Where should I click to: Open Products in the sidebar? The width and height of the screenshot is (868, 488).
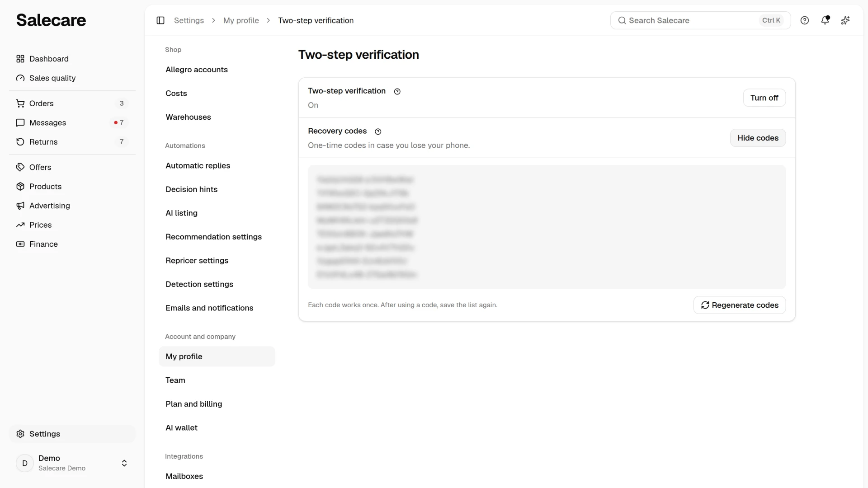pyautogui.click(x=72, y=187)
